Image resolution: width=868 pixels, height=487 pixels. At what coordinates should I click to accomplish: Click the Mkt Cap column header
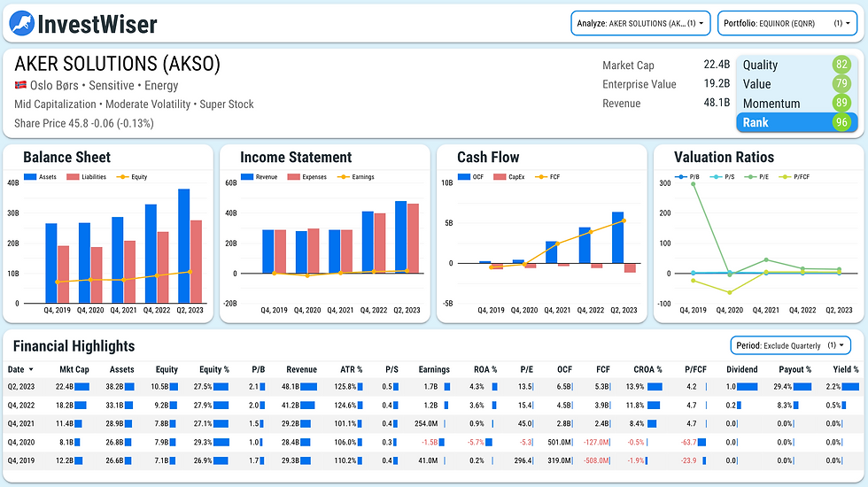(74, 370)
